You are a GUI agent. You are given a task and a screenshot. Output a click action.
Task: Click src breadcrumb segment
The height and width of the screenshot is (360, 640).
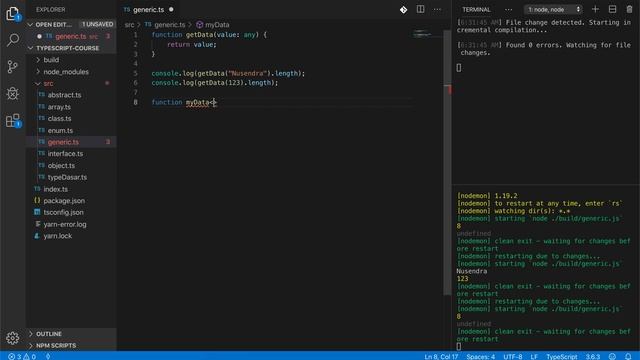[129, 25]
